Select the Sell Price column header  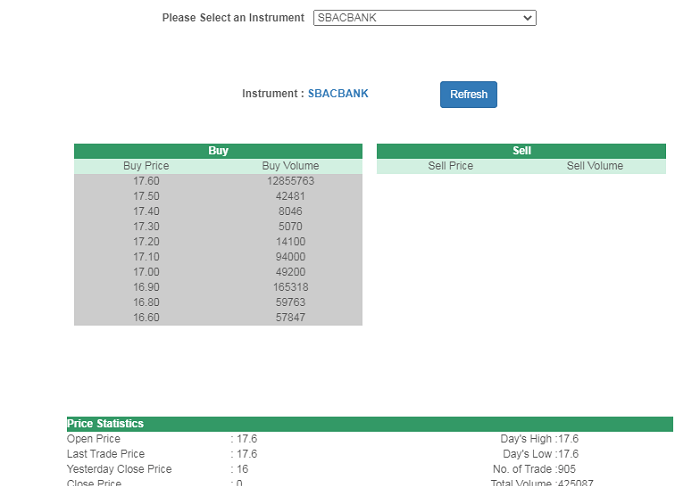450,166
